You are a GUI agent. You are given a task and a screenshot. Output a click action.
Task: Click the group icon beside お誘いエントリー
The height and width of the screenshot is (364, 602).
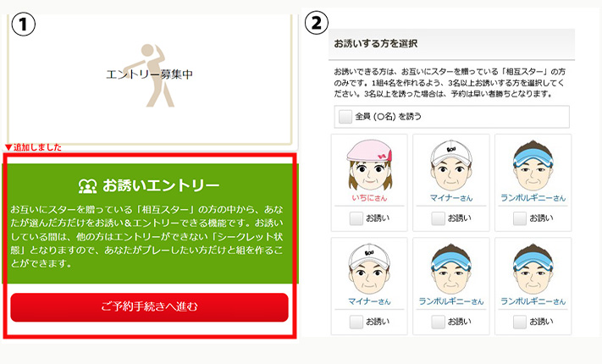[x=88, y=186]
